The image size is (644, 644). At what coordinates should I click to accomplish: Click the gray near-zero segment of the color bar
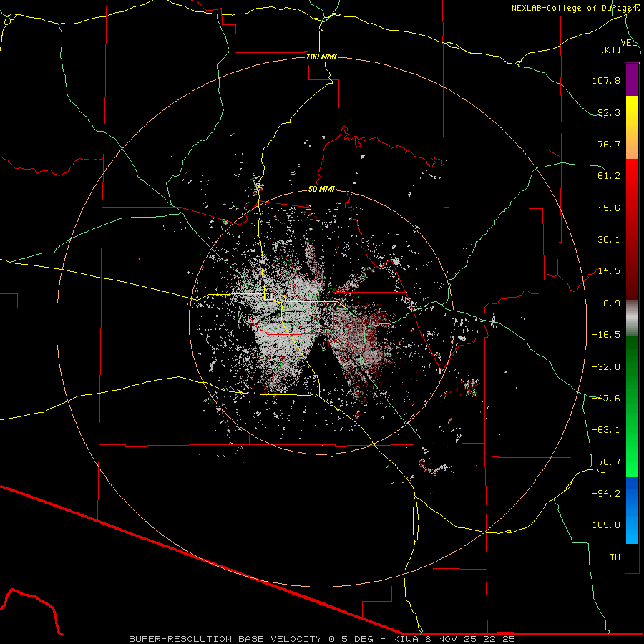click(x=632, y=318)
